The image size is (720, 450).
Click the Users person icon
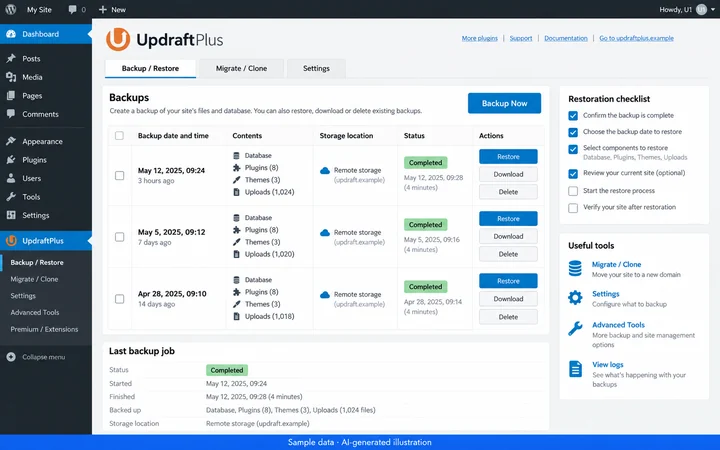[x=11, y=178]
